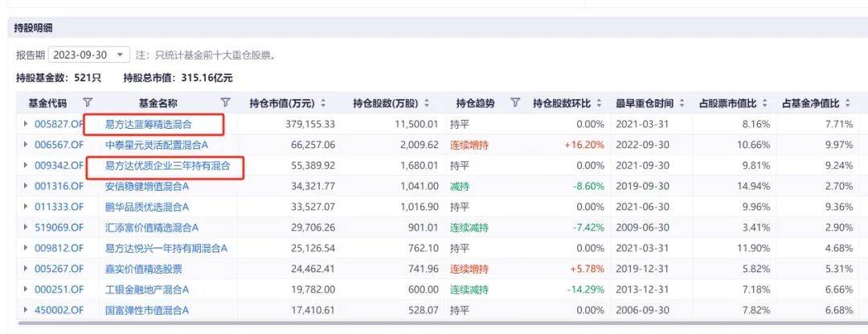Expand row 005827.OF
The height and width of the screenshot is (334, 868).
[x=26, y=124]
